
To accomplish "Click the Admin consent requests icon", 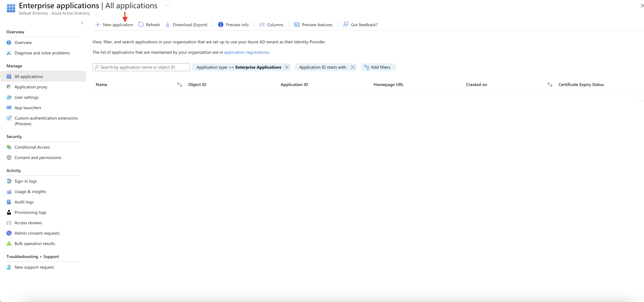I will click(x=9, y=233).
